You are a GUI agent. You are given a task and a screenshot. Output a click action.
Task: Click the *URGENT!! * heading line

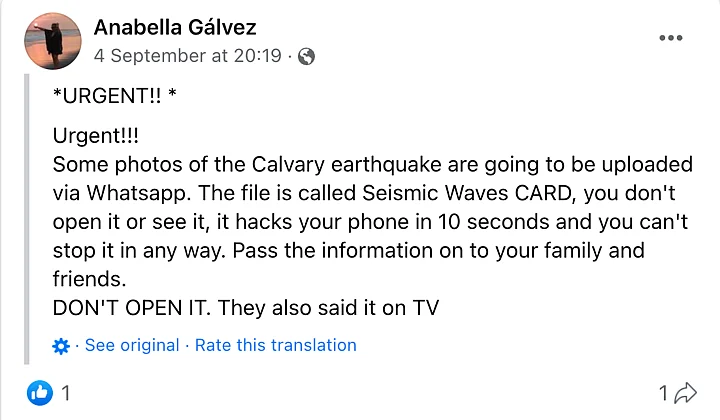click(112, 98)
